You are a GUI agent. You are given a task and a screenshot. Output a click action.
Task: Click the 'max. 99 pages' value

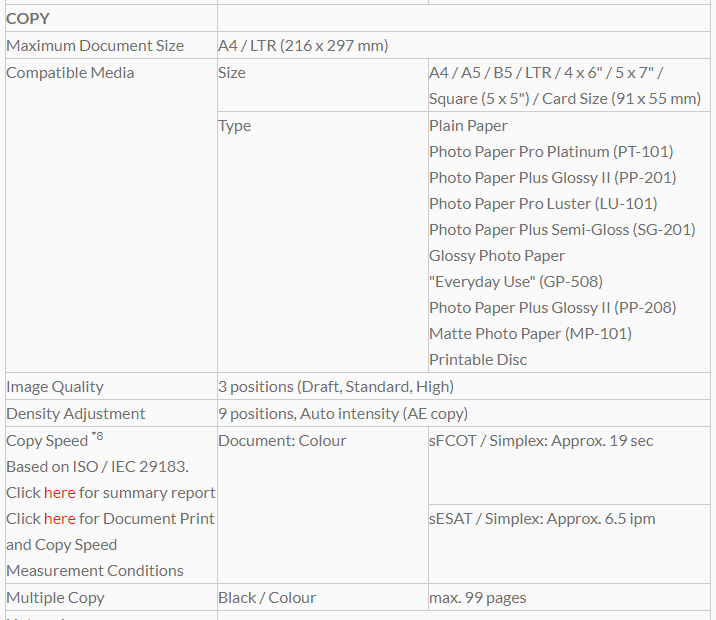[x=477, y=597]
